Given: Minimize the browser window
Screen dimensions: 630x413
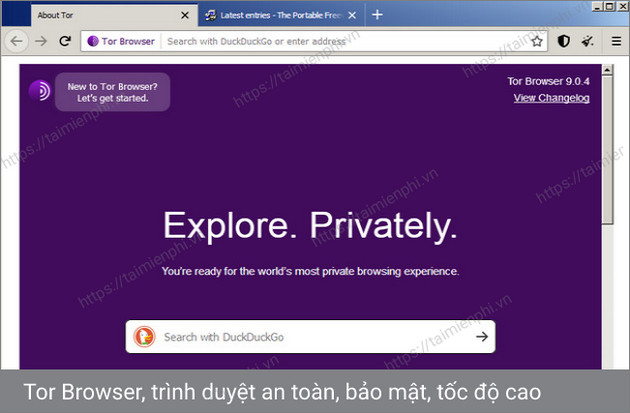Looking at the screenshot, I should [x=597, y=6].
